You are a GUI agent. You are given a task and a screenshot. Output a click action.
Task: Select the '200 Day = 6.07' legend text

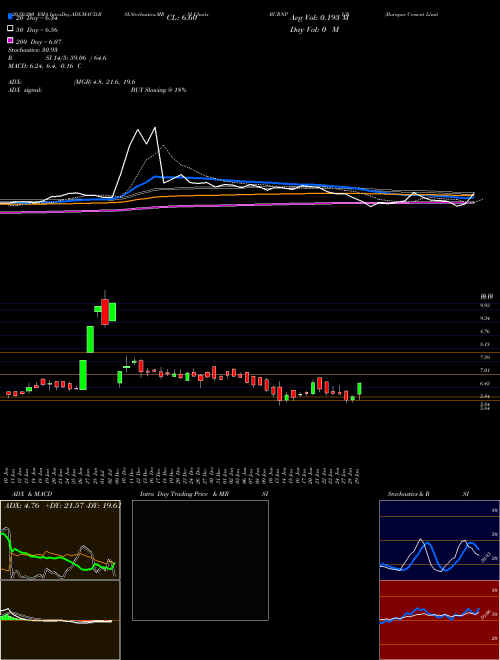click(x=39, y=42)
